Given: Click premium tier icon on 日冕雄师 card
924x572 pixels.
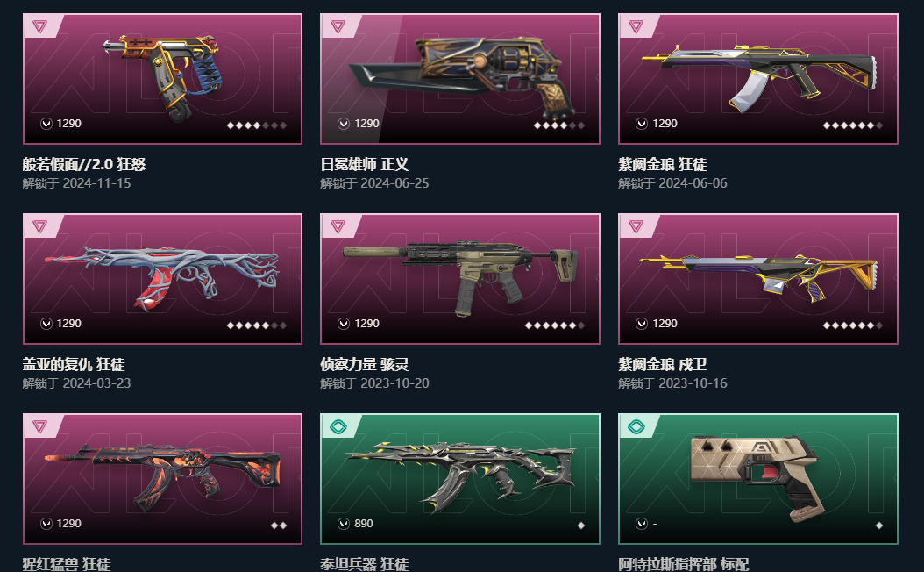Looking at the screenshot, I should (x=338, y=26).
